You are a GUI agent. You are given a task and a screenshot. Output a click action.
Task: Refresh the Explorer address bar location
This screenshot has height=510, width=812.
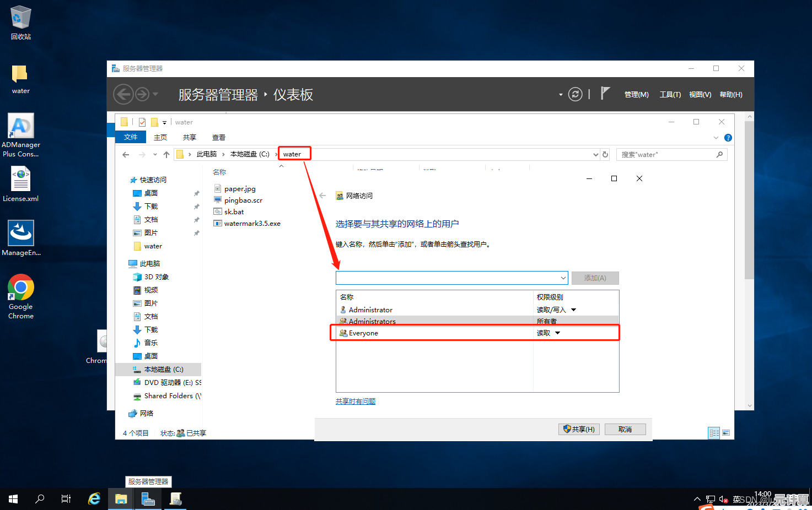605,155
